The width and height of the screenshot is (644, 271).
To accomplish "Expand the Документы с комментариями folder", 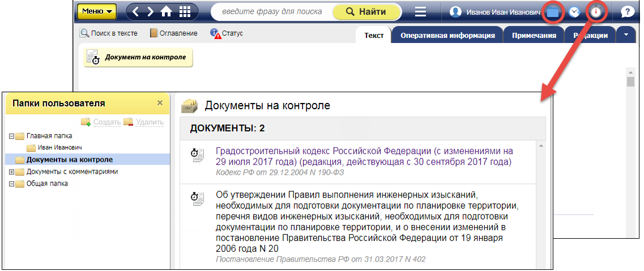I will click(11, 171).
